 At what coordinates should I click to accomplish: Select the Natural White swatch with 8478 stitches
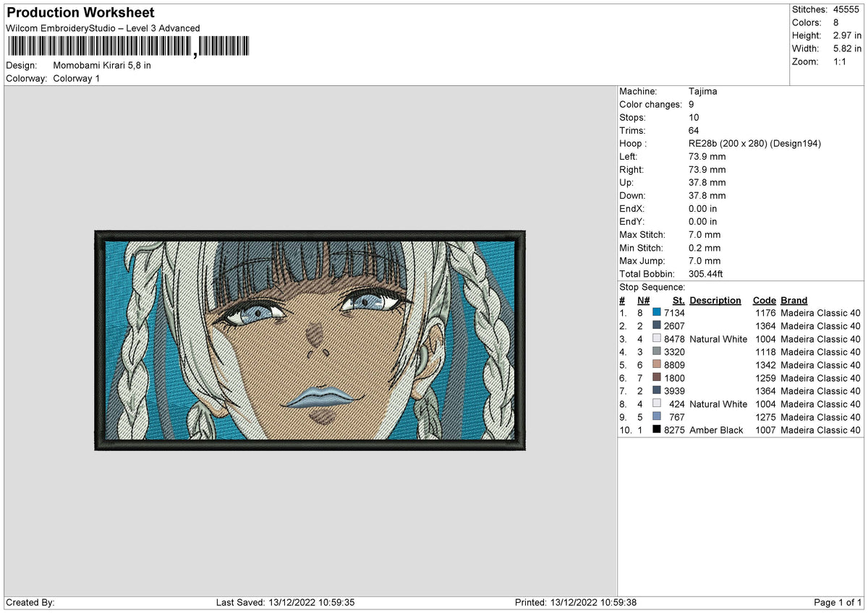[657, 339]
